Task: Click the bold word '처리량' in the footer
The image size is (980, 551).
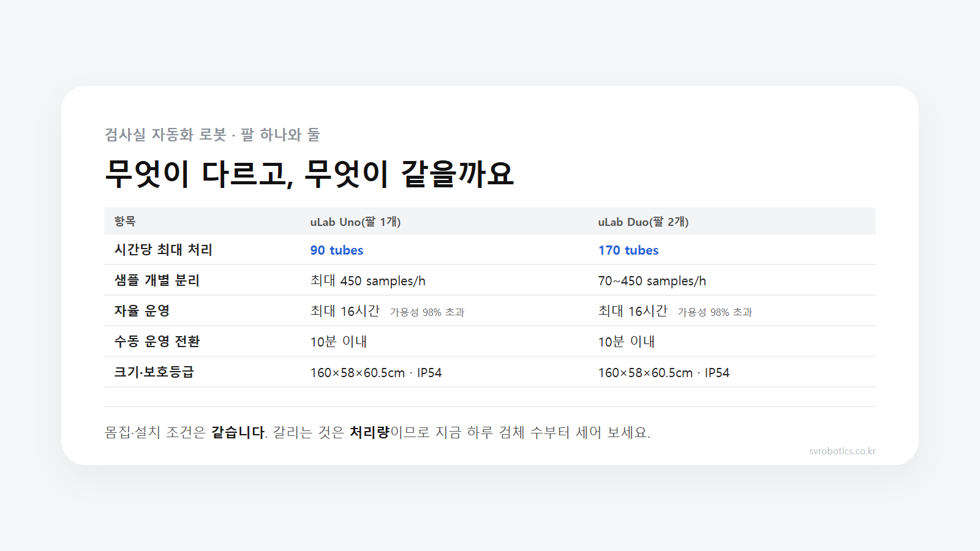Action: [x=369, y=432]
